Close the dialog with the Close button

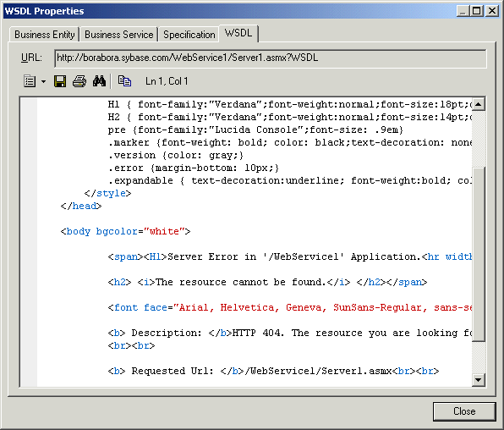(464, 411)
